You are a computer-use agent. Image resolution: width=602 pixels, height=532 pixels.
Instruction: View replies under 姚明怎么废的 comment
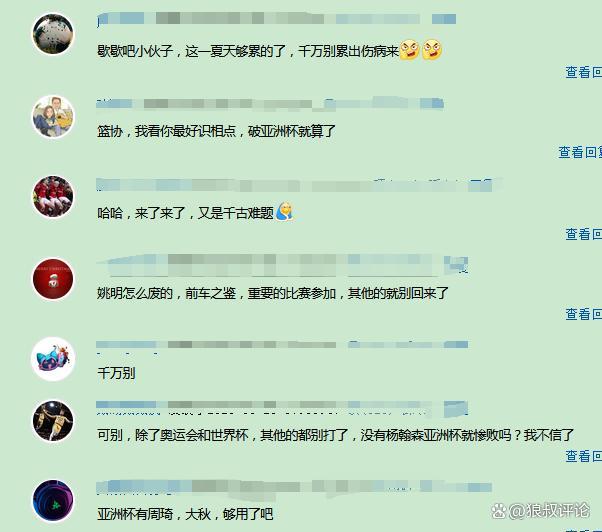point(583,314)
